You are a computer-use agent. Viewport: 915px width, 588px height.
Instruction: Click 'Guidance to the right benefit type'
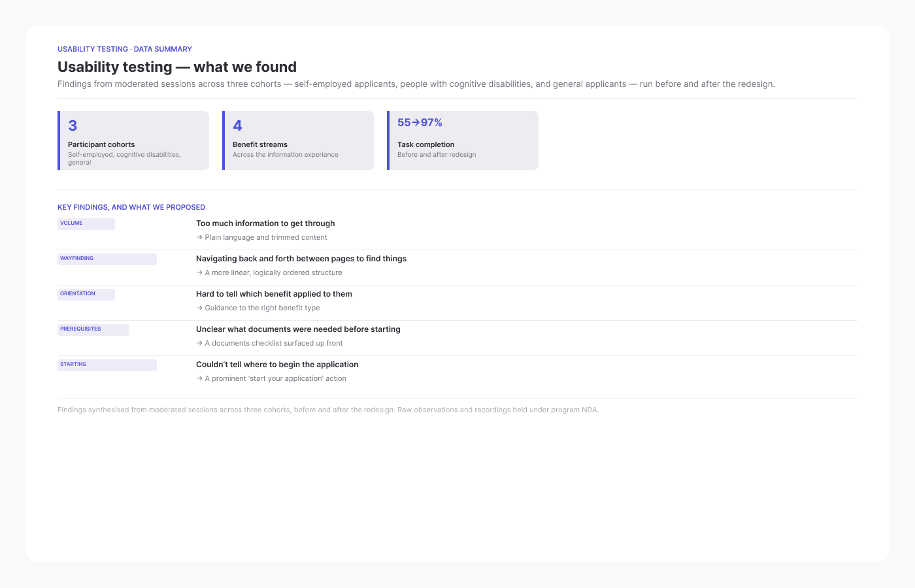(x=258, y=308)
